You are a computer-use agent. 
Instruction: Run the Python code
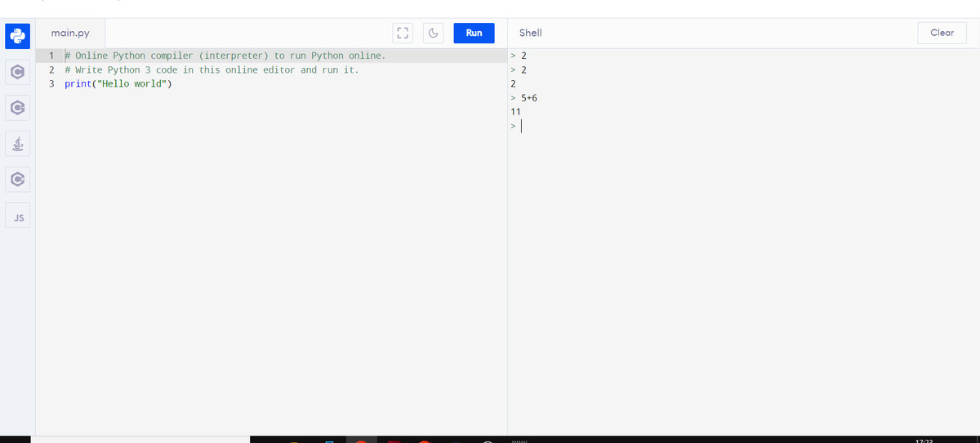click(474, 34)
